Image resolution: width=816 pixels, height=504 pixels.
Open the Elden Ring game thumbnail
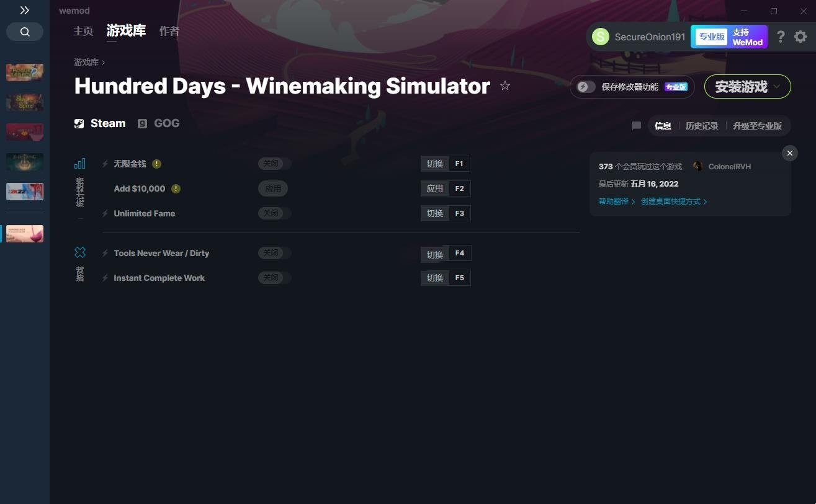click(x=25, y=162)
